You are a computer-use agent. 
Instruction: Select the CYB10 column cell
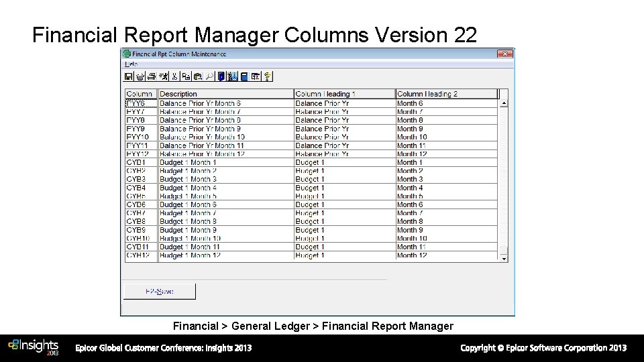141,239
